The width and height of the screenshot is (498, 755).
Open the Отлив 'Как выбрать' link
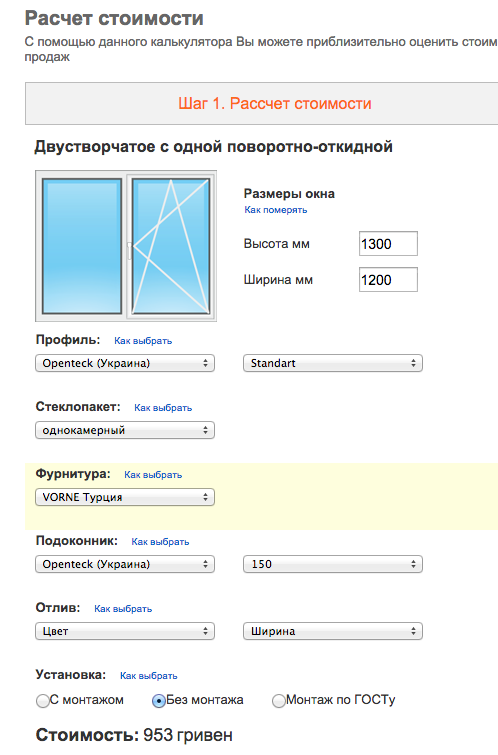(x=123, y=608)
